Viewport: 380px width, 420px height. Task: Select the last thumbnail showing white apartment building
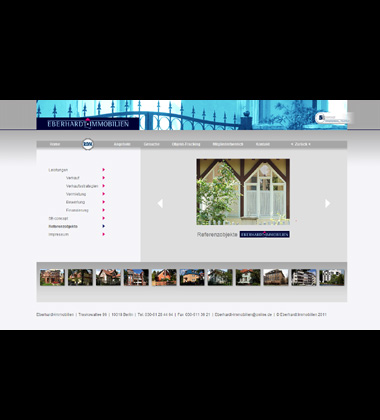[x=332, y=277]
